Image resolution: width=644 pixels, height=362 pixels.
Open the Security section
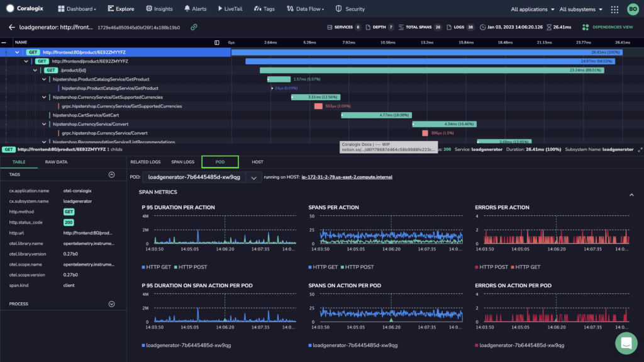tap(350, 9)
